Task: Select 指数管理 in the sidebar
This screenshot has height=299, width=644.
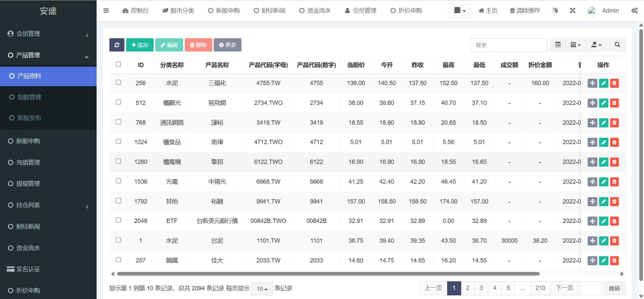Action: pyautogui.click(x=29, y=97)
